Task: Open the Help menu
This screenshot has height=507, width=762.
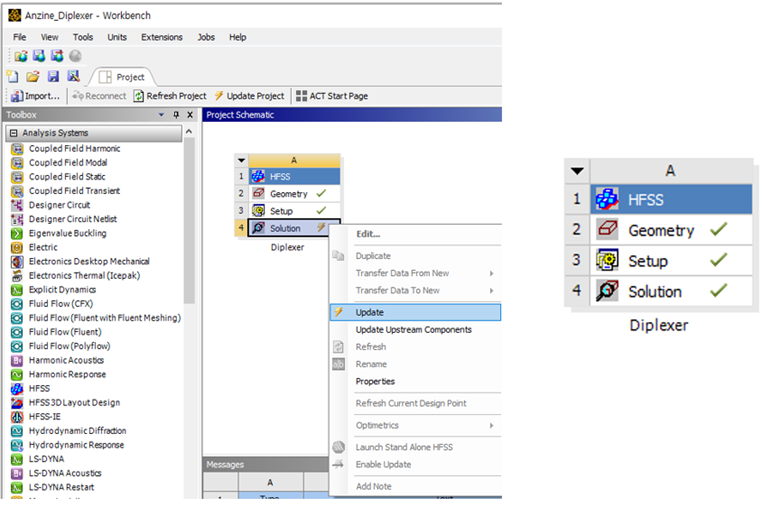Action: point(238,37)
